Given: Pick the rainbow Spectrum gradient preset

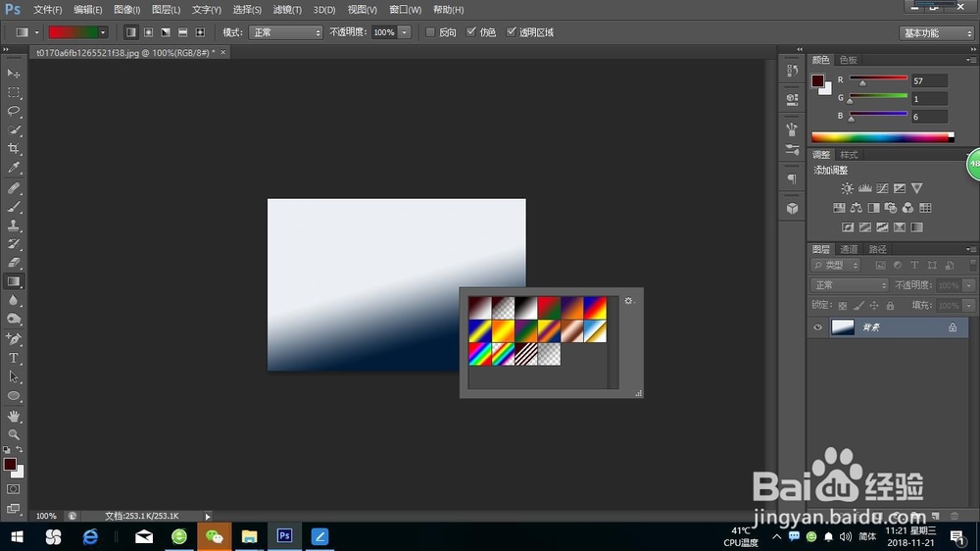Looking at the screenshot, I should click(x=480, y=355).
